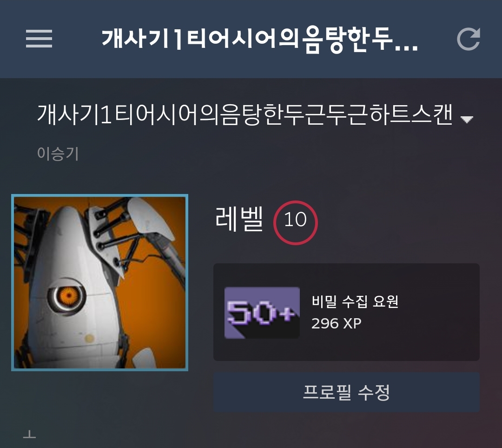
Task: Open the purple 50+ badge icon
Action: pyautogui.click(x=262, y=313)
